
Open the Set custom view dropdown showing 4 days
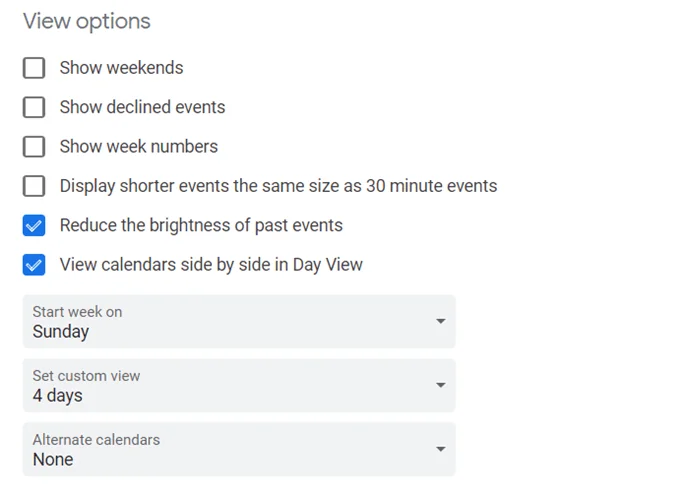239,385
